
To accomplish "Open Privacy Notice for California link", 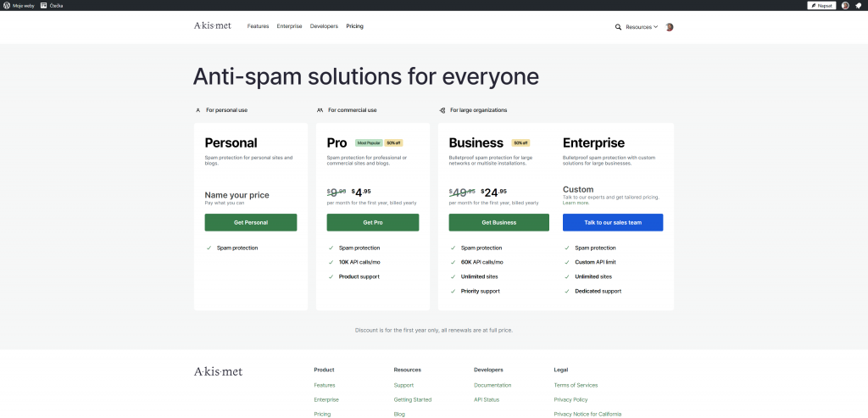I will click(x=587, y=414).
